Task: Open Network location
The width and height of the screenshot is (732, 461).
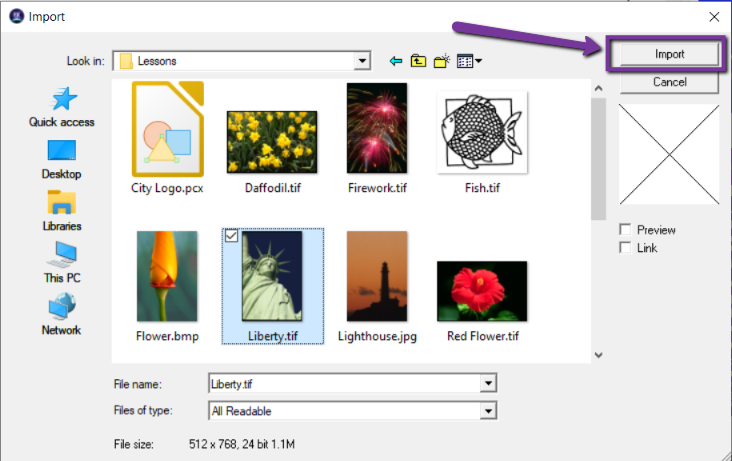Action: [x=62, y=314]
